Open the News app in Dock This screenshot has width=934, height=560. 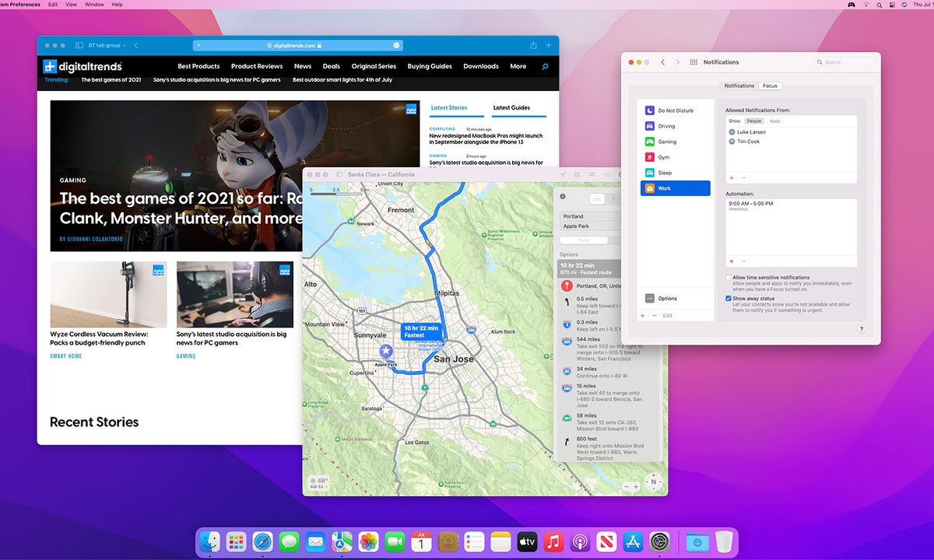tap(606, 541)
